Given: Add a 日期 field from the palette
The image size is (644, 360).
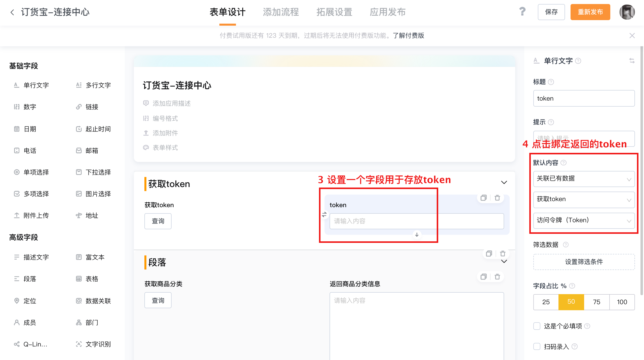Looking at the screenshot, I should click(x=25, y=129).
